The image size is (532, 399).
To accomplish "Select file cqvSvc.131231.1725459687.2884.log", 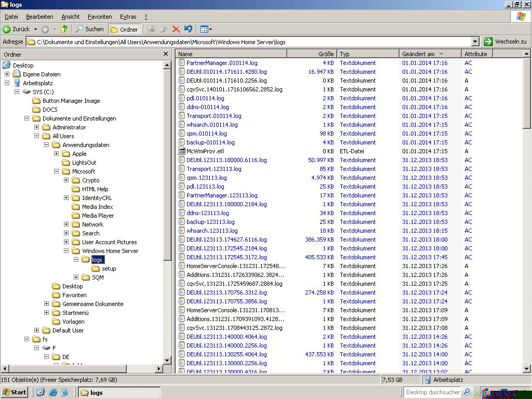I will 234,283.
